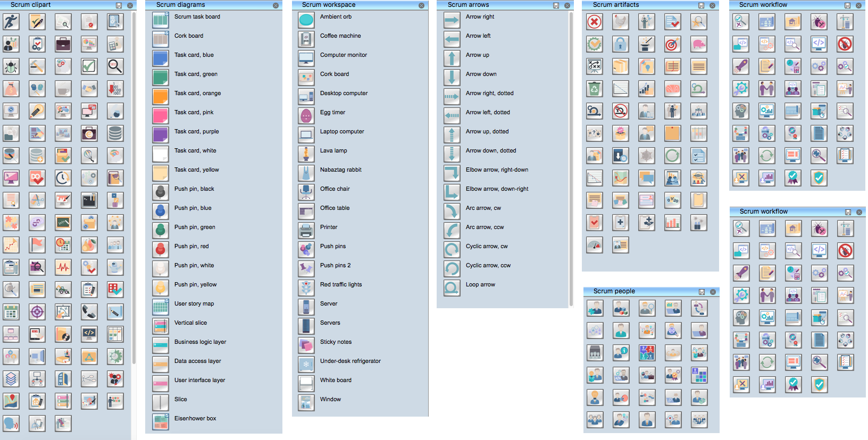
Task: Select the padlock icon in Scrum artifacts
Action: click(x=621, y=44)
